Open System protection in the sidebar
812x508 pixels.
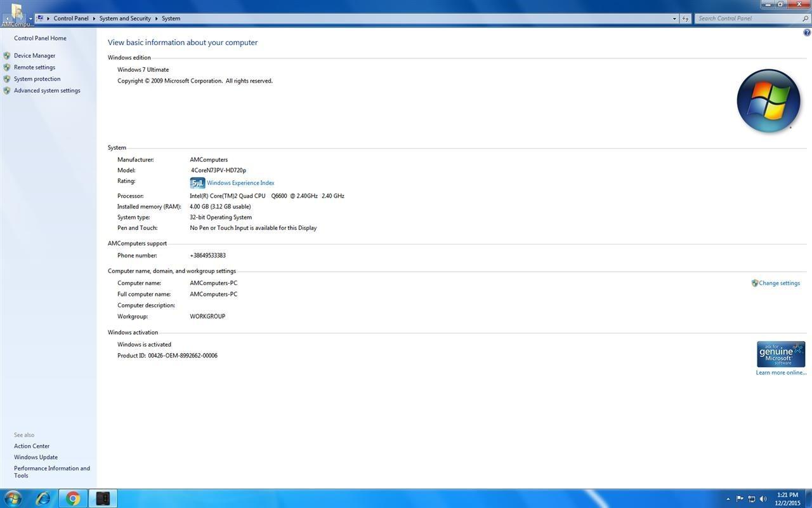pos(37,79)
